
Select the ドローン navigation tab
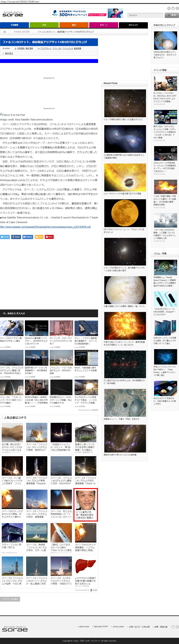point(103,25)
